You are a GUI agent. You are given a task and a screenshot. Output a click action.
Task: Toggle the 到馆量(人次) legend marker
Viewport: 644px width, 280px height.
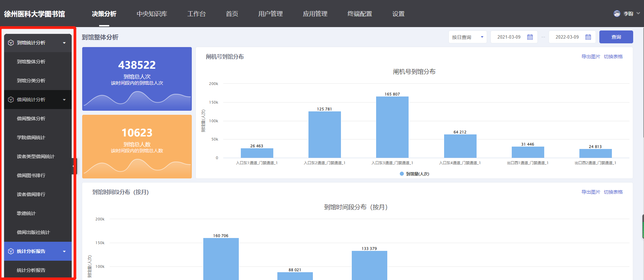(402, 174)
